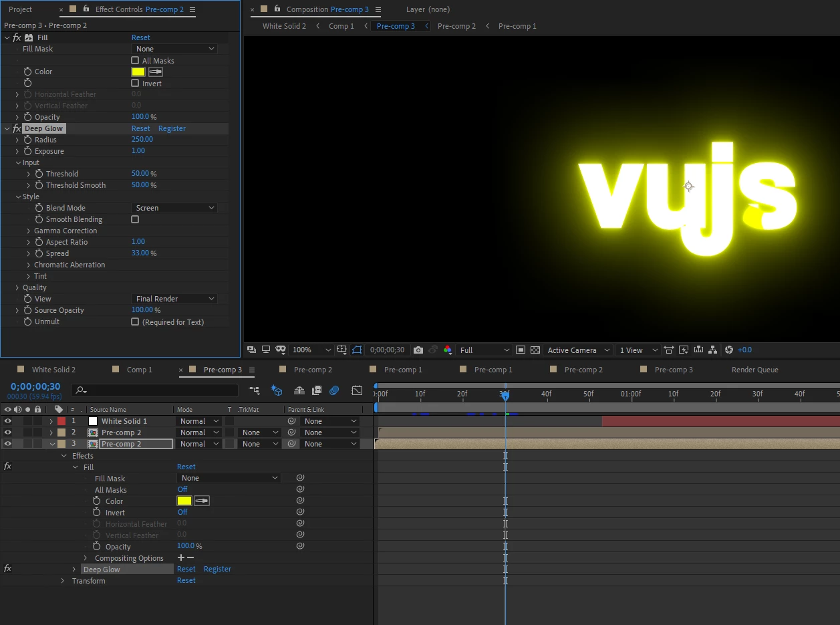Click the grid and guide options icon
The width and height of the screenshot is (840, 625).
coord(342,350)
